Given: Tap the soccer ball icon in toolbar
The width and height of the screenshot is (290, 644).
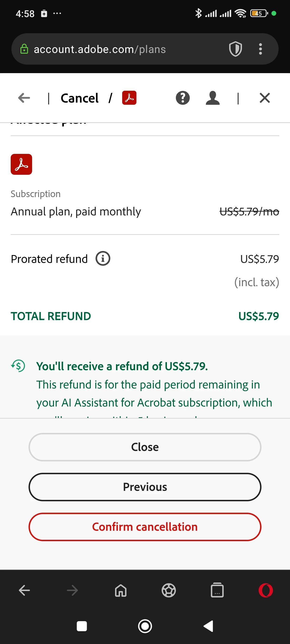Looking at the screenshot, I should [x=169, y=590].
